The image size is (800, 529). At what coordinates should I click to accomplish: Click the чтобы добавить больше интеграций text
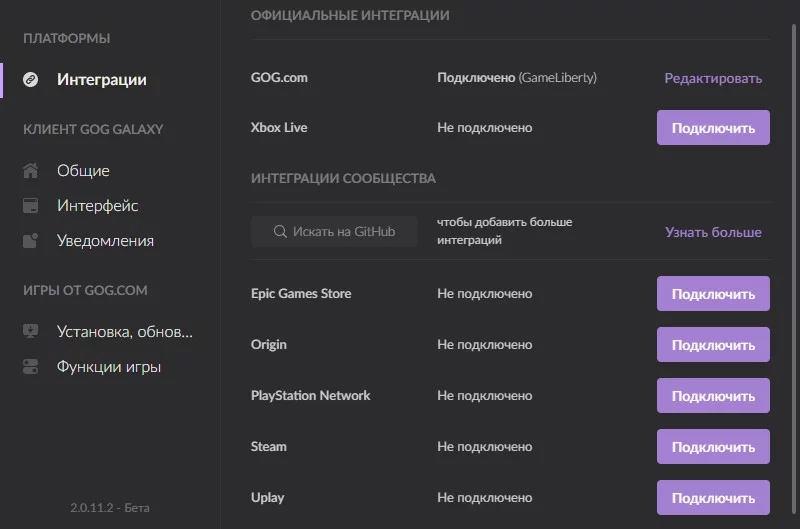point(505,231)
